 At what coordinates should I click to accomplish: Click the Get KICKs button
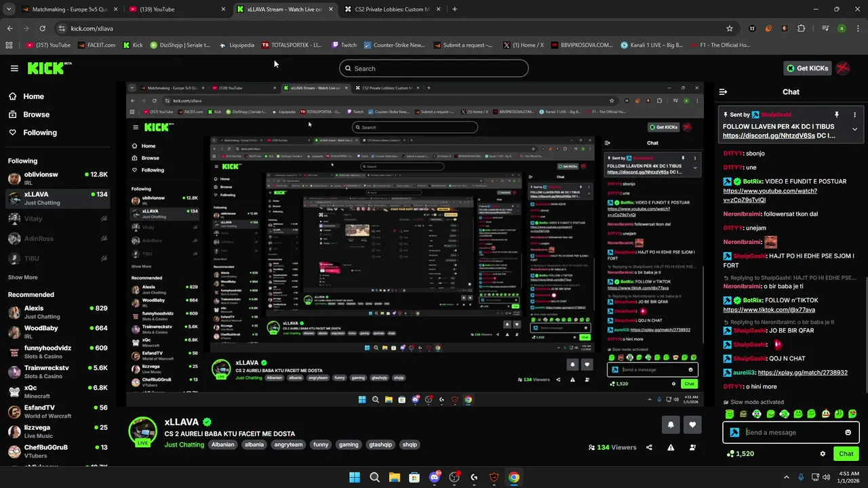807,68
